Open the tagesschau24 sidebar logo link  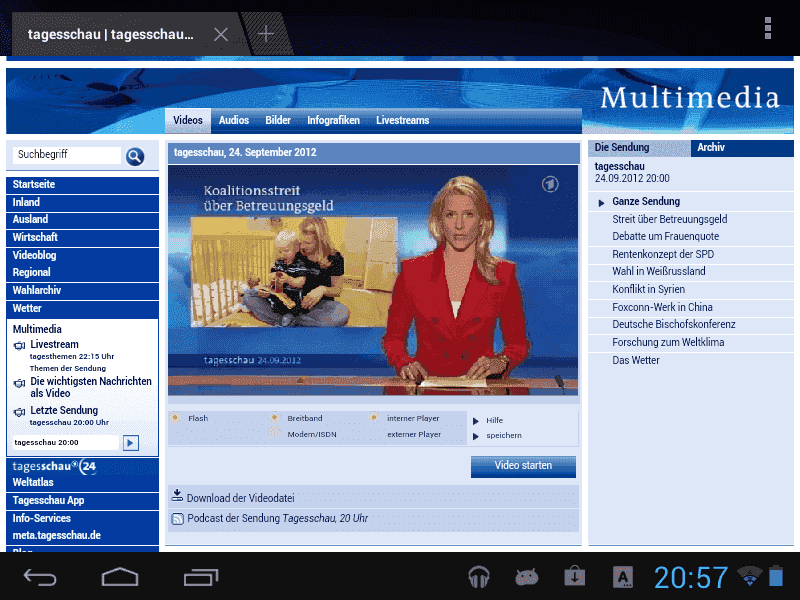coord(54,466)
